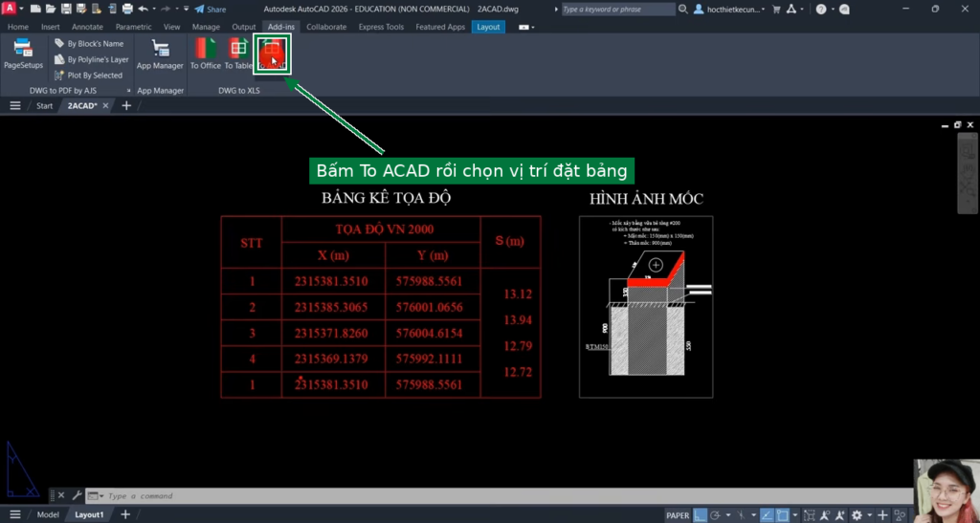Open ribbon minimize options dropdown arrow
980x523 pixels.
pos(532,28)
